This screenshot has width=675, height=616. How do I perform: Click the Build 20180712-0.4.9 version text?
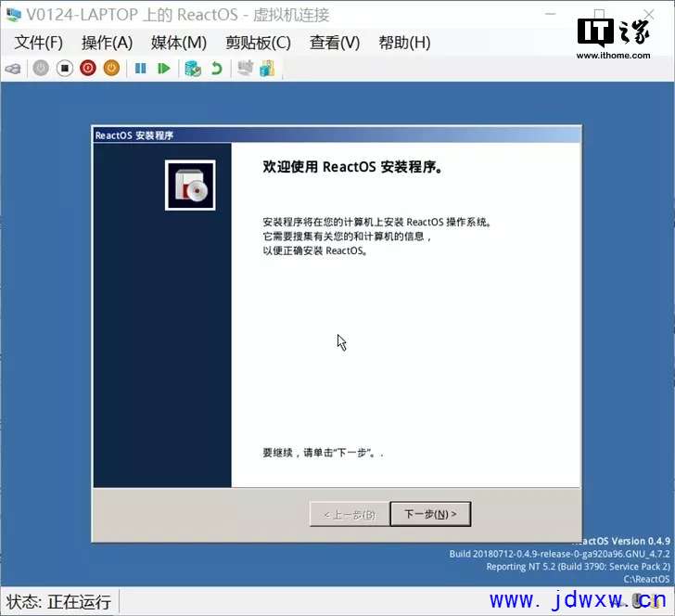[560, 554]
